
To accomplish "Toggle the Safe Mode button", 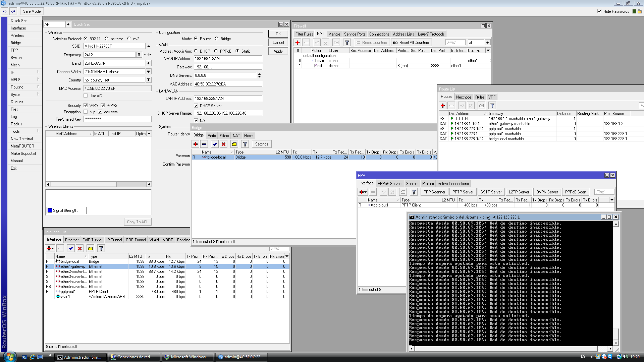I will pos(32,11).
